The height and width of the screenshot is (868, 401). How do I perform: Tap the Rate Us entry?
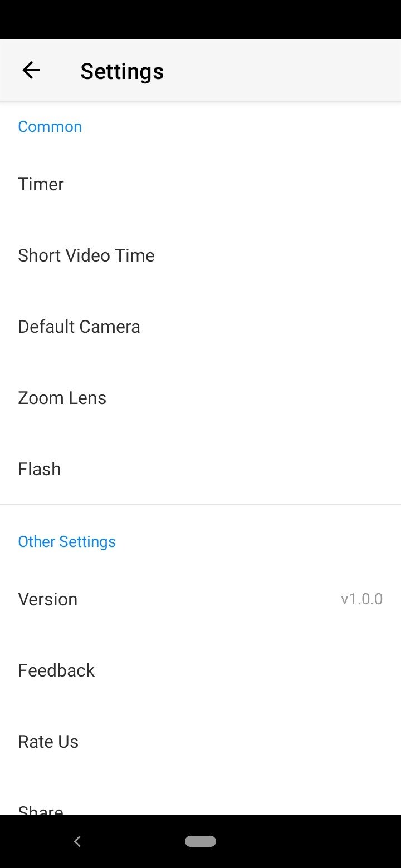[x=48, y=742]
